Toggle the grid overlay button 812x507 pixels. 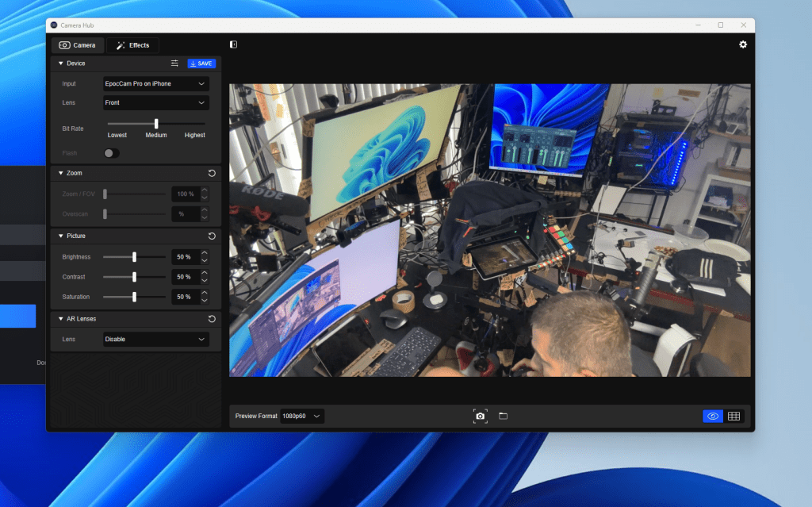(x=733, y=416)
